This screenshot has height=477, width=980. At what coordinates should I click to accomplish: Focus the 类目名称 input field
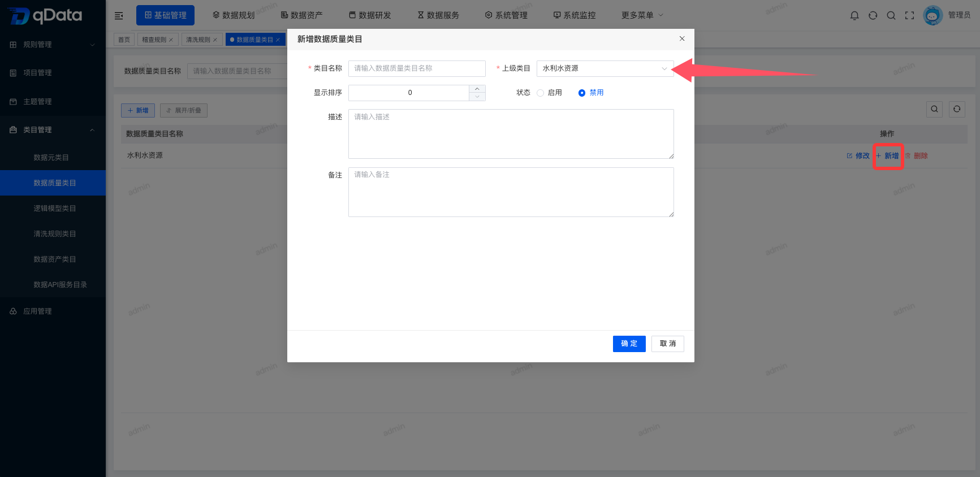[x=417, y=68]
